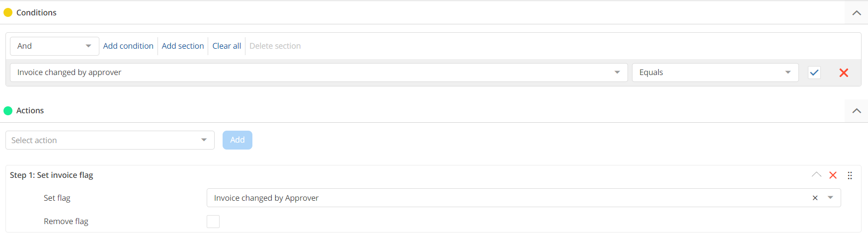
Task: Open the Invoice changed by approver condition dropdown
Action: 318,73
